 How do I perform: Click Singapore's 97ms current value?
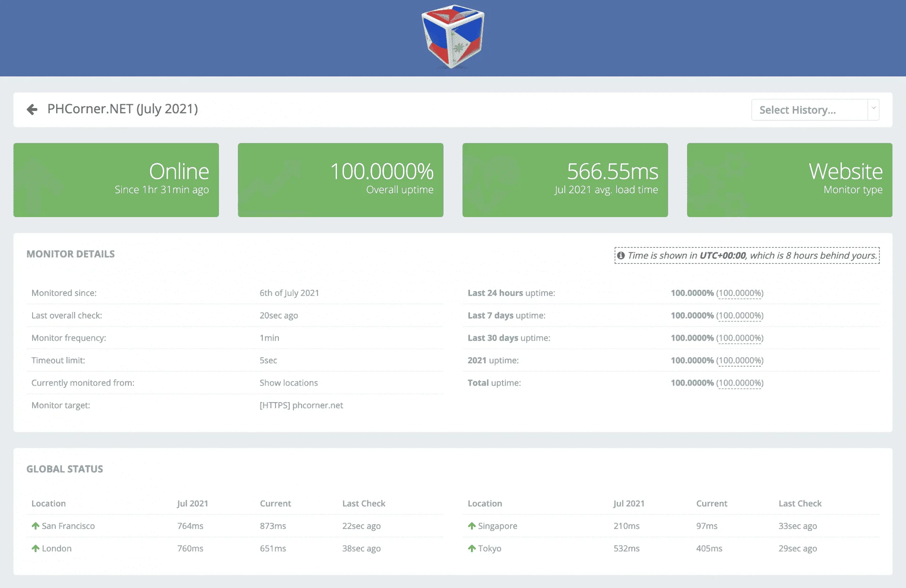pyautogui.click(x=707, y=526)
